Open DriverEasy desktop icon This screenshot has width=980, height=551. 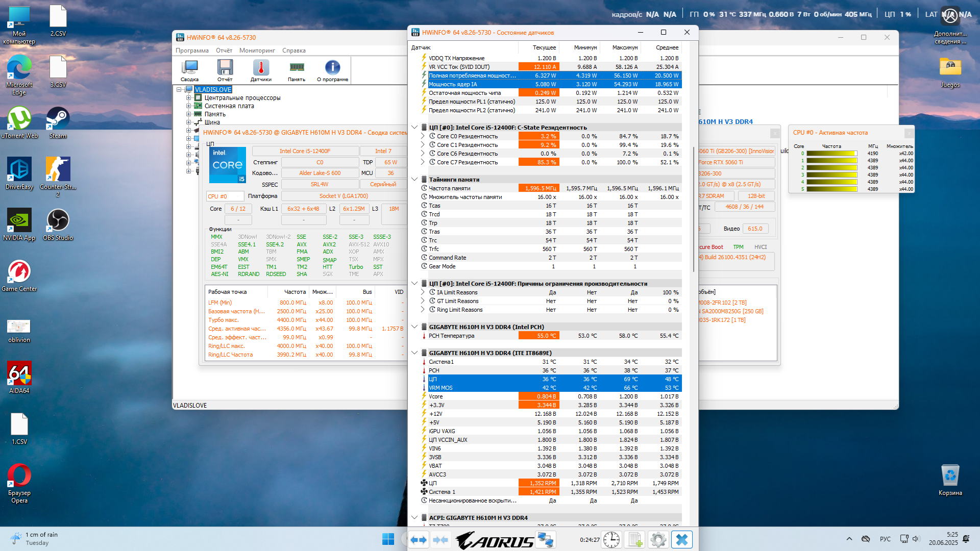(19, 174)
